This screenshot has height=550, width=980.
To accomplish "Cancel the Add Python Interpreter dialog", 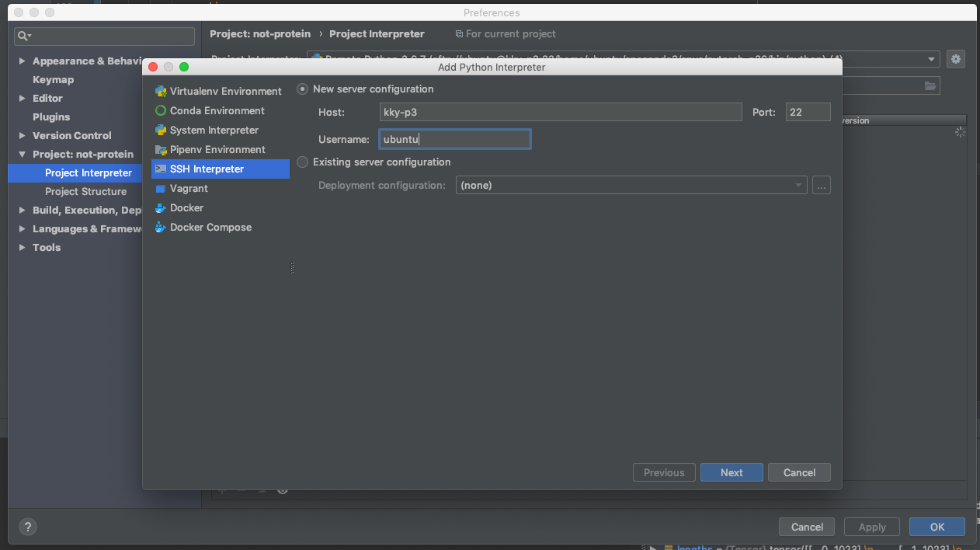I will (x=799, y=472).
